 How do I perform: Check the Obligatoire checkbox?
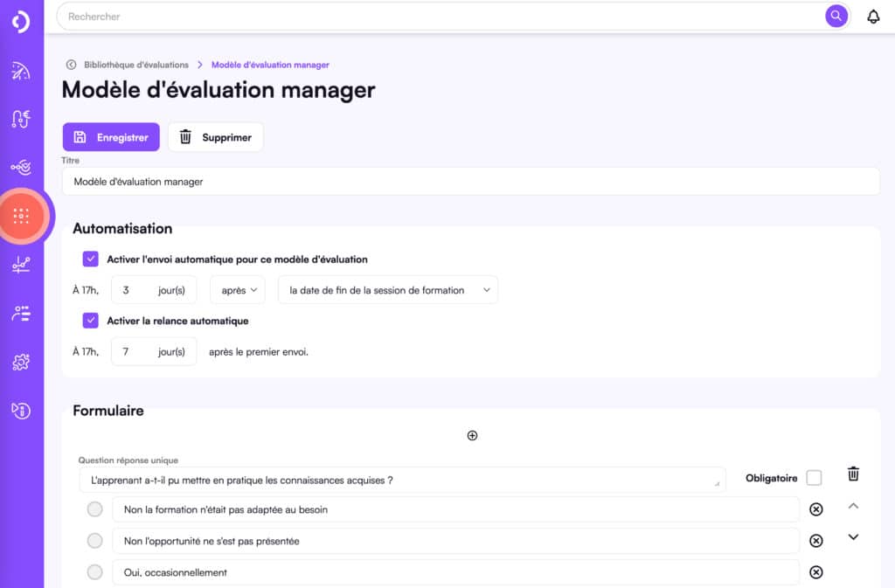[814, 477]
